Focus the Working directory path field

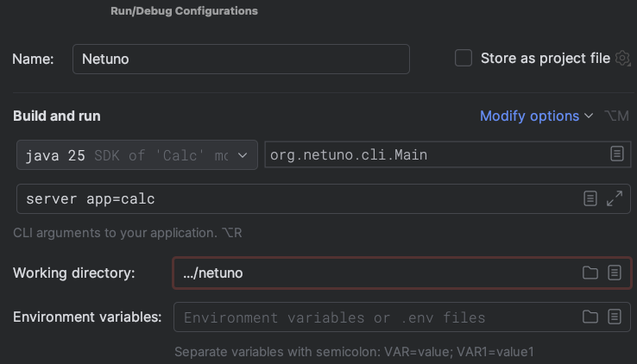coord(371,273)
